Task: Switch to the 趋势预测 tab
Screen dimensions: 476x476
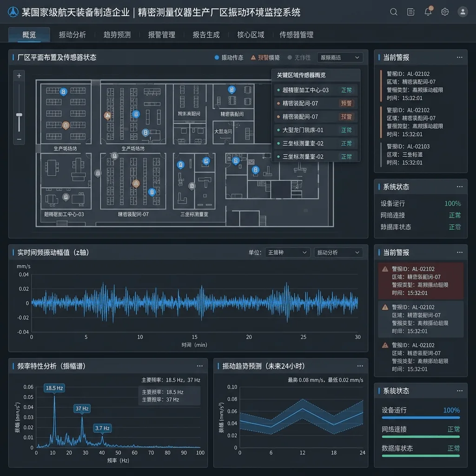Action: click(x=117, y=34)
